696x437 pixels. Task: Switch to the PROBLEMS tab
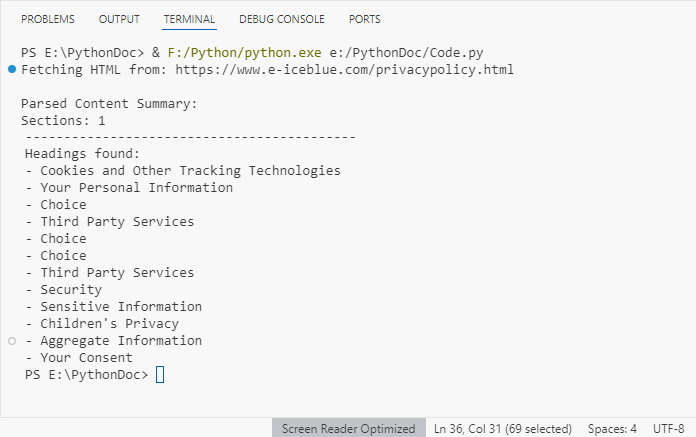pos(48,19)
